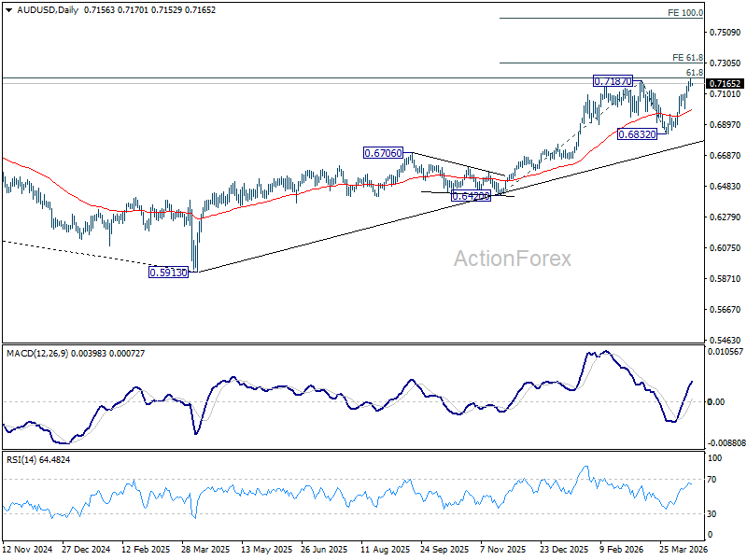Click the 0.66870 price axis value
Image resolution: width=747 pixels, height=560 pixels.
pos(726,156)
